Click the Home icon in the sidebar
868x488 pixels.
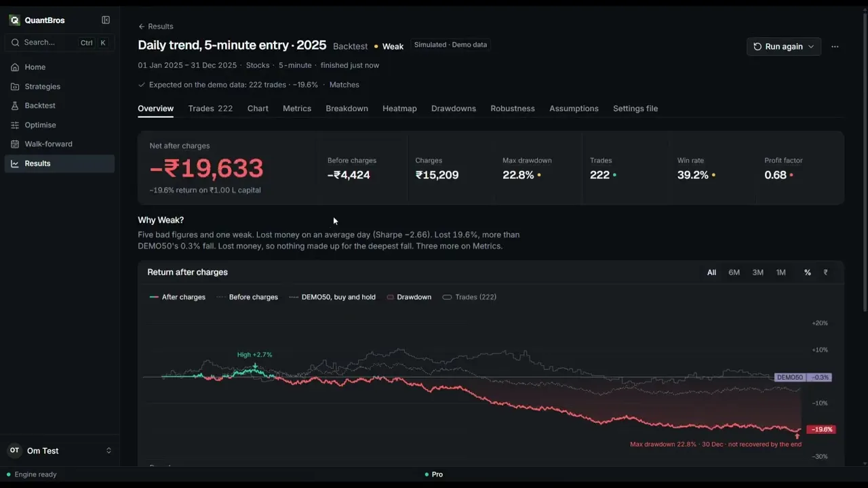coord(15,67)
